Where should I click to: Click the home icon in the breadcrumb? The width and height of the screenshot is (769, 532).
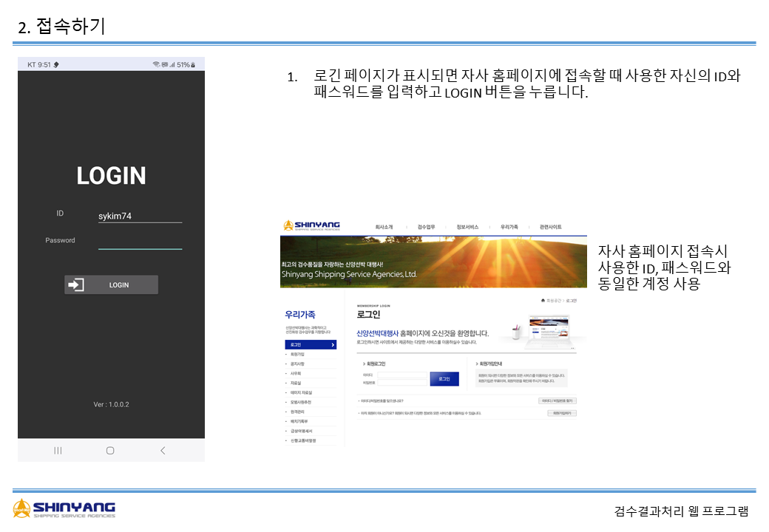(x=543, y=300)
